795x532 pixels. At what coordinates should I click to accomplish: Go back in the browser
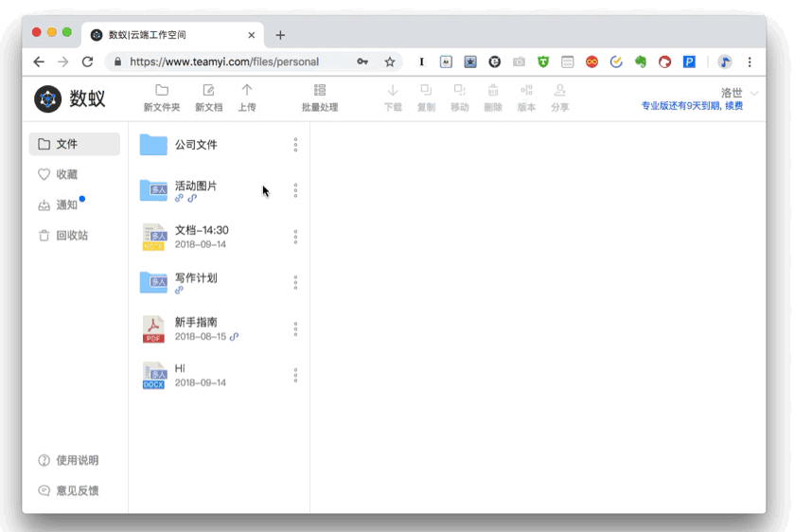39,62
